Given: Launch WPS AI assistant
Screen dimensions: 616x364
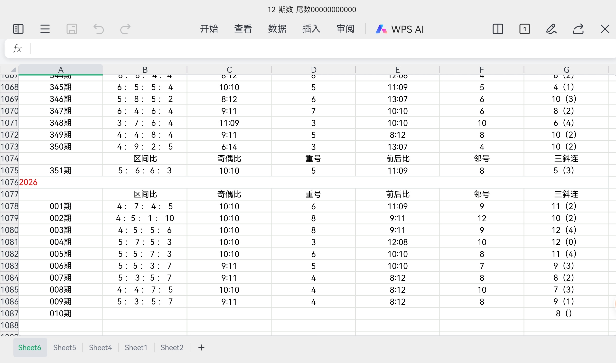Looking at the screenshot, I should tap(400, 29).
